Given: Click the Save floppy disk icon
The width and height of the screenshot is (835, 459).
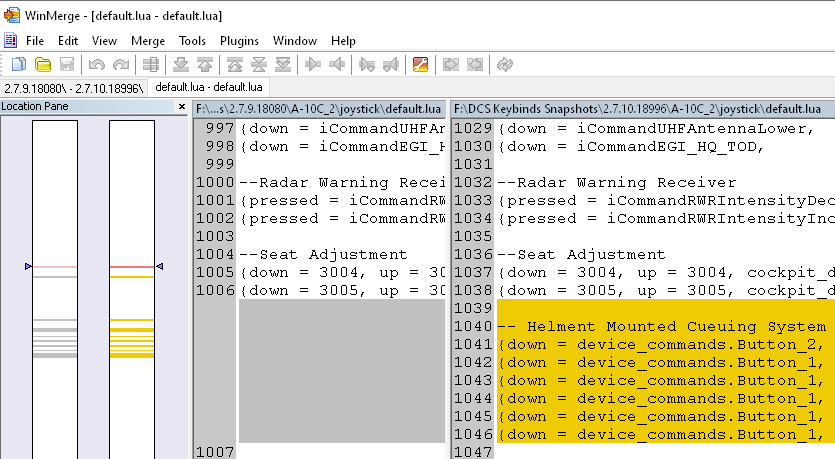Looking at the screenshot, I should pyautogui.click(x=67, y=65).
